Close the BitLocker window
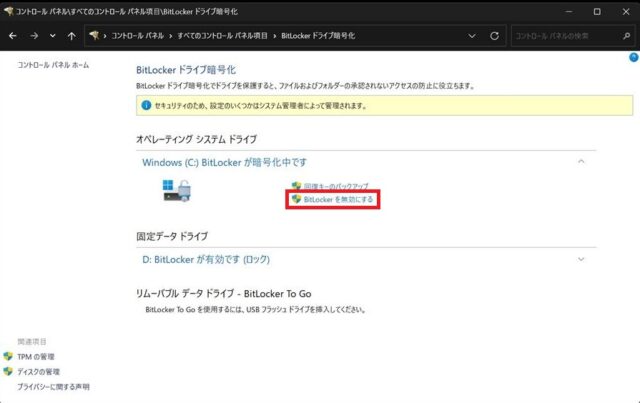This screenshot has width=640, height=403. click(x=626, y=11)
